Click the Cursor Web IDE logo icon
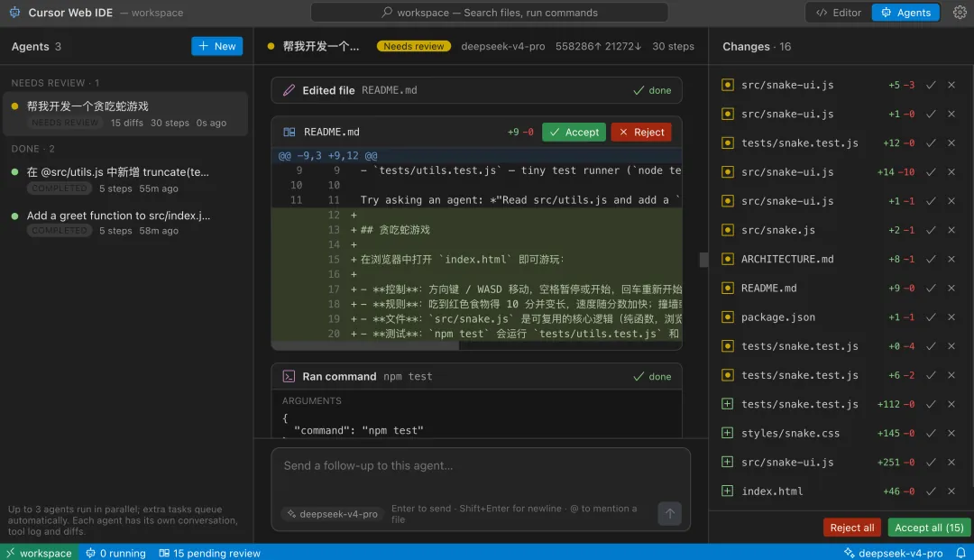The width and height of the screenshot is (974, 560). [x=14, y=13]
